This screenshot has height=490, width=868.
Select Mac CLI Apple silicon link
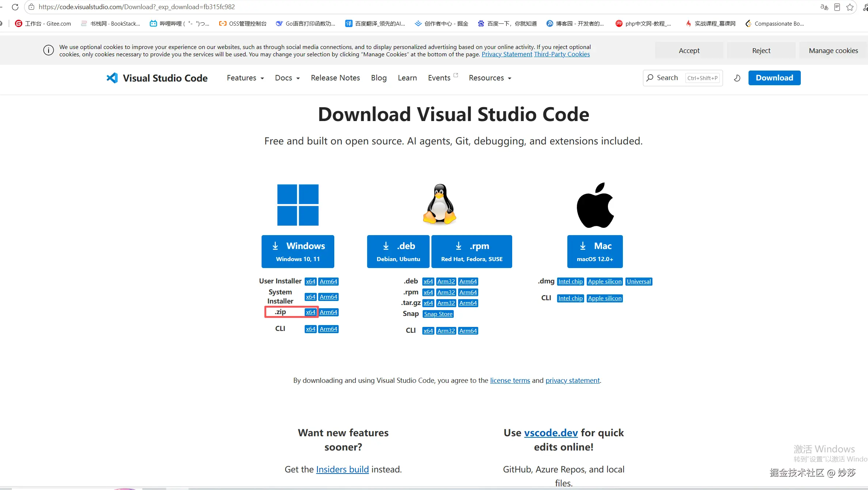pos(605,298)
